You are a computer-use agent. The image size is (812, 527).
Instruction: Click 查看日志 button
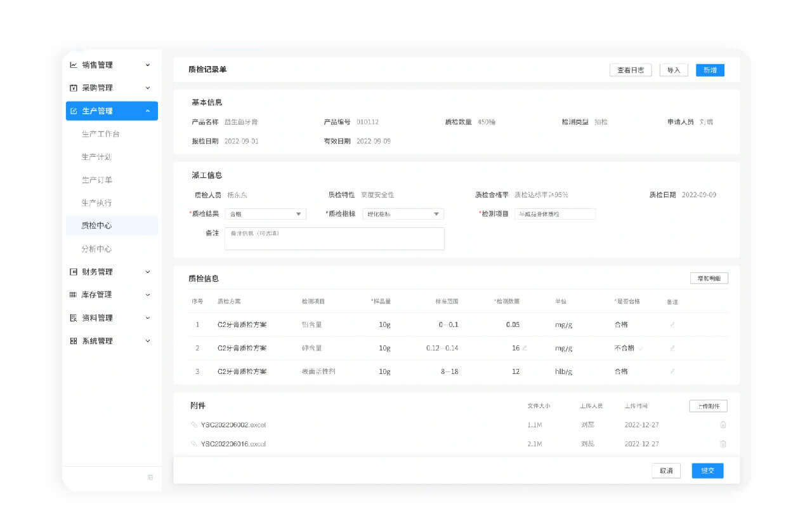(x=630, y=70)
